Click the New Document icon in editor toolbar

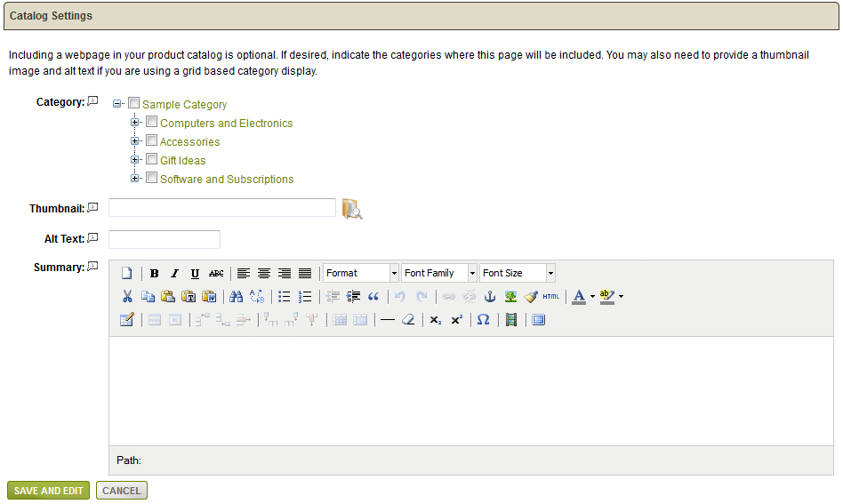(x=126, y=274)
